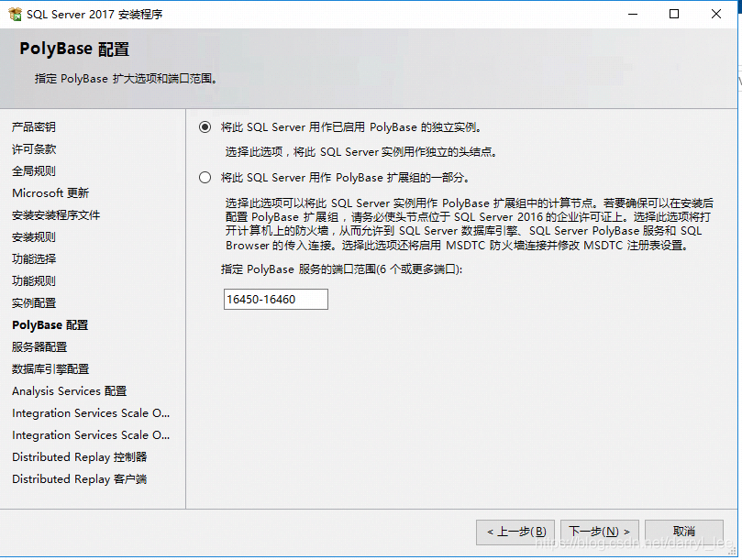Click the 将此 SQL Server 用作已启用 PolyBase 的独立实例 label
This screenshot has width=742, height=560.
click(x=351, y=127)
